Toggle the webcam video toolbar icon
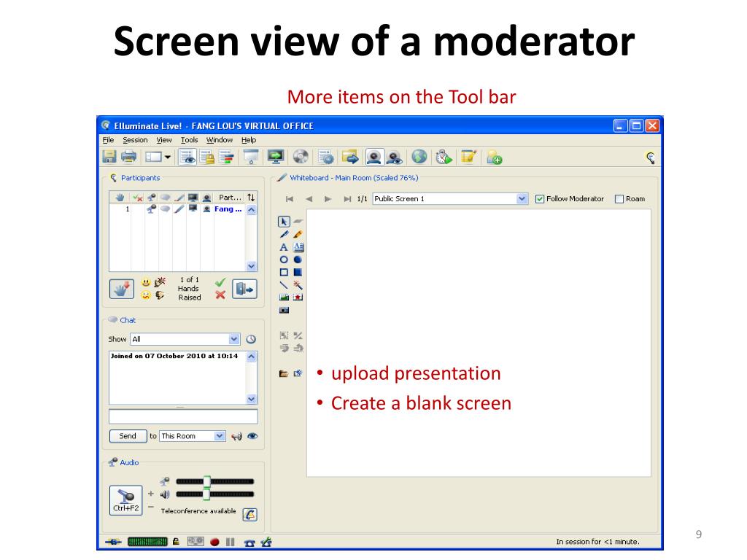The image size is (747, 560). (x=374, y=157)
